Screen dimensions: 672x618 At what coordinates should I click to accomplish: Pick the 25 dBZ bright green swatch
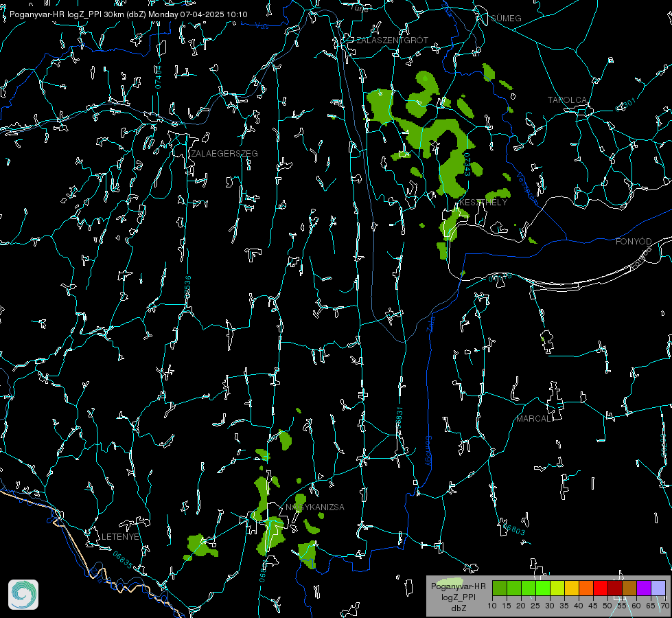click(x=543, y=588)
